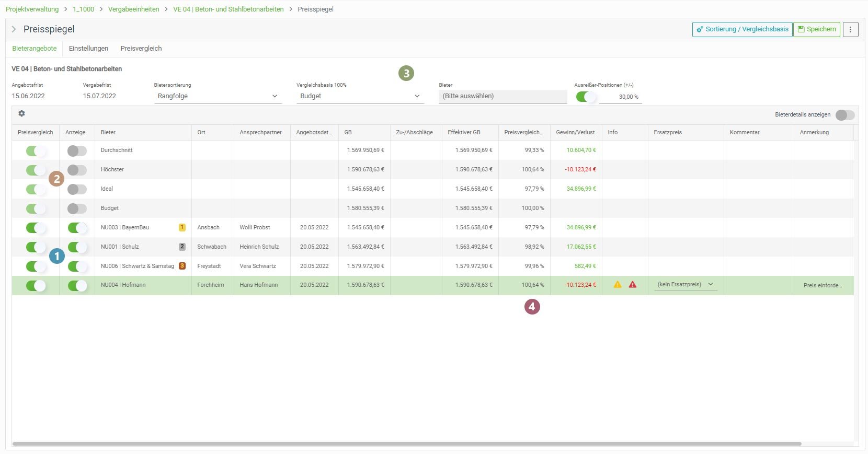Open the (kein Ersatzpreis) dropdown
The height and width of the screenshot is (454, 868).
pos(685,285)
